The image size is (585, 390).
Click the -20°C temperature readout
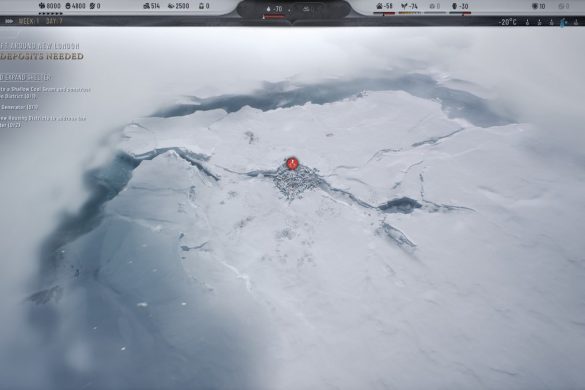point(507,22)
